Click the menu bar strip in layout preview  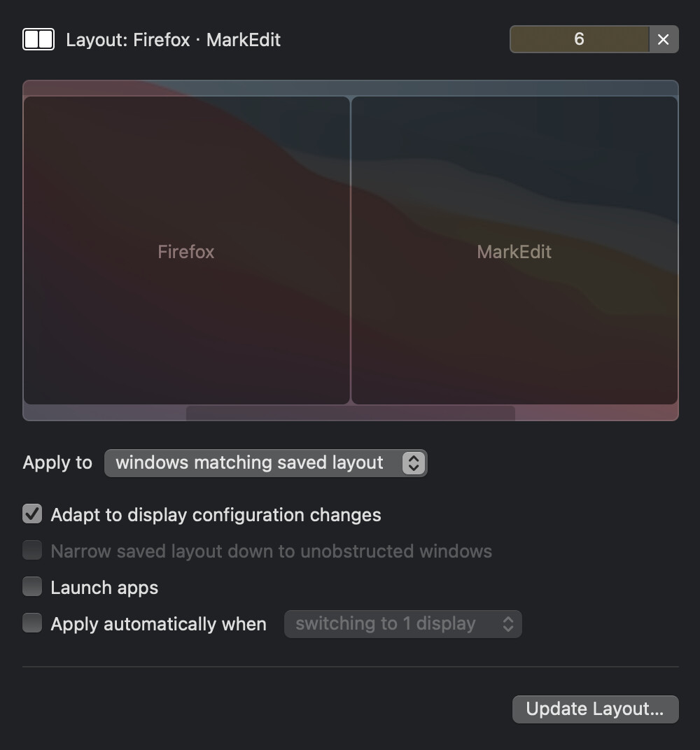(x=350, y=88)
